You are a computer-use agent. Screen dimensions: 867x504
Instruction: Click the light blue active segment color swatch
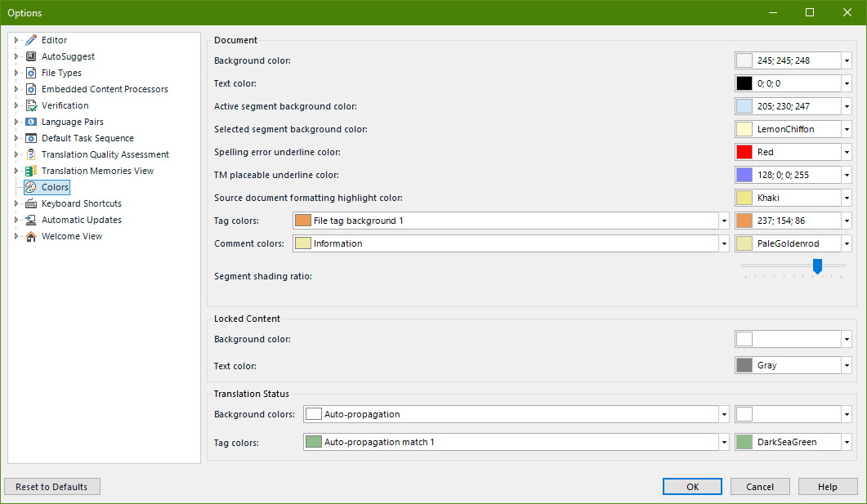click(744, 106)
